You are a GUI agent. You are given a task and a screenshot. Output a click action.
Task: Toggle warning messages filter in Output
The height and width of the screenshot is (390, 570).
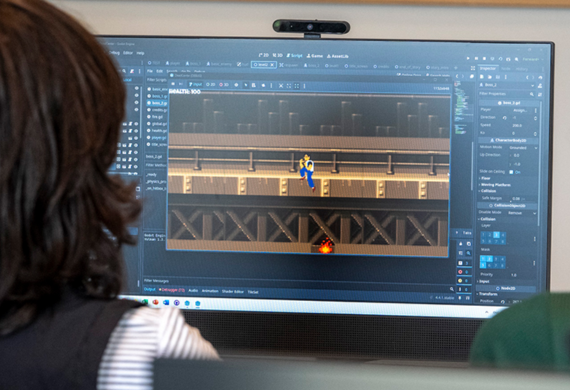464,281
